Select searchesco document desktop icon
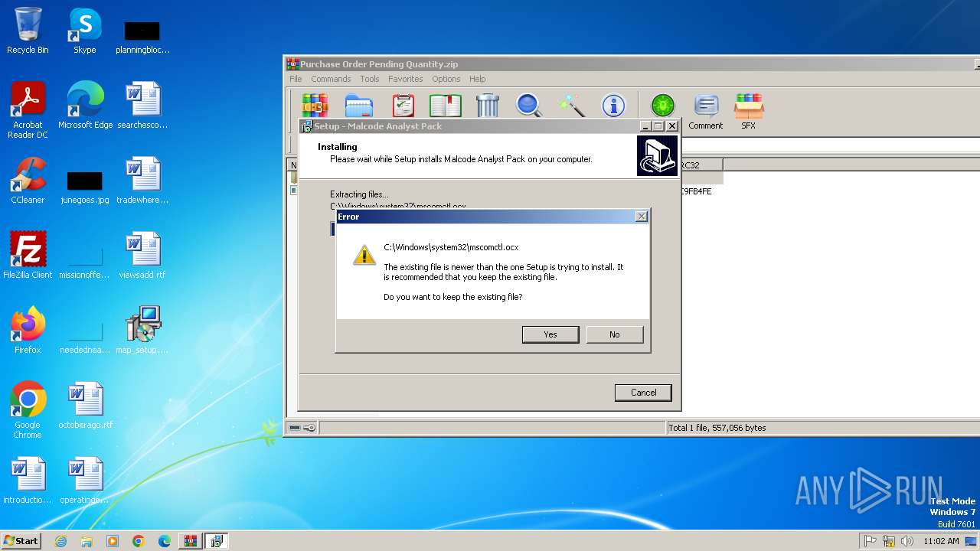 (x=142, y=106)
